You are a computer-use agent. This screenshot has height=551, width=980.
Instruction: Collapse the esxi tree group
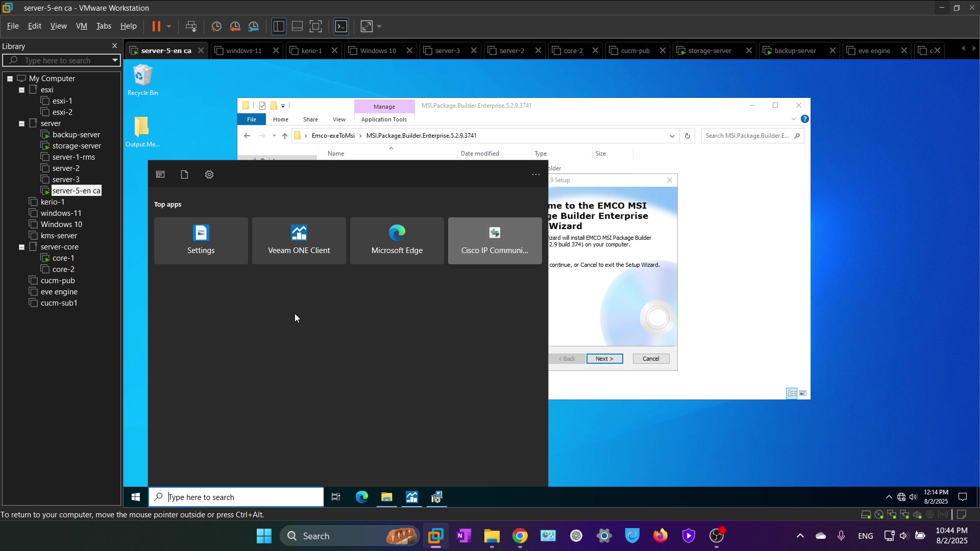(22, 90)
